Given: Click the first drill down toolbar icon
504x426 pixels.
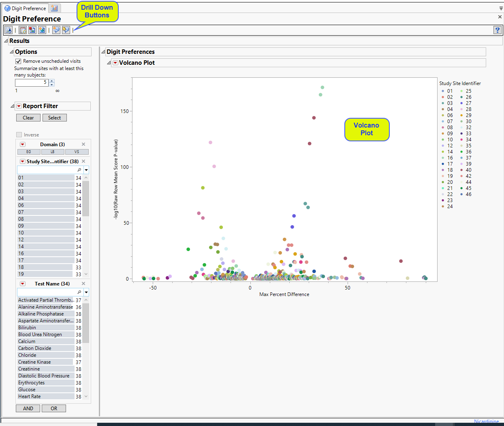Looking at the screenshot, I should coord(8,30).
